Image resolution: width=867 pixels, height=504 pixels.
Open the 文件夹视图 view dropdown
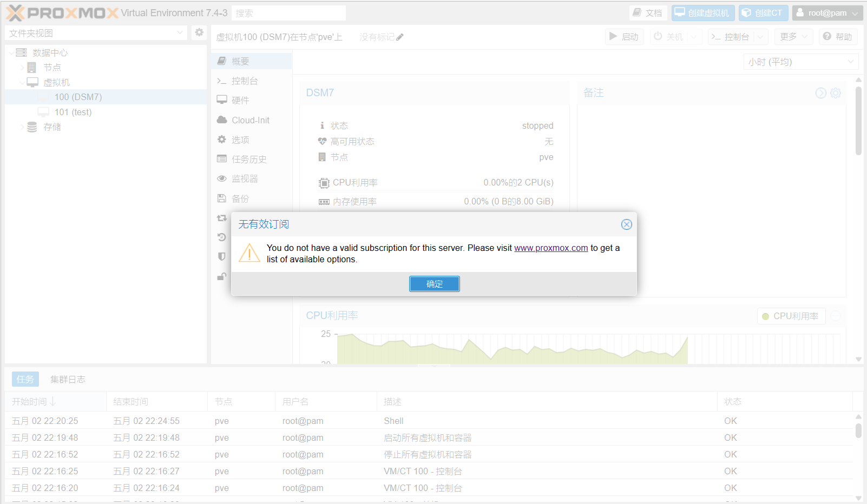point(96,33)
